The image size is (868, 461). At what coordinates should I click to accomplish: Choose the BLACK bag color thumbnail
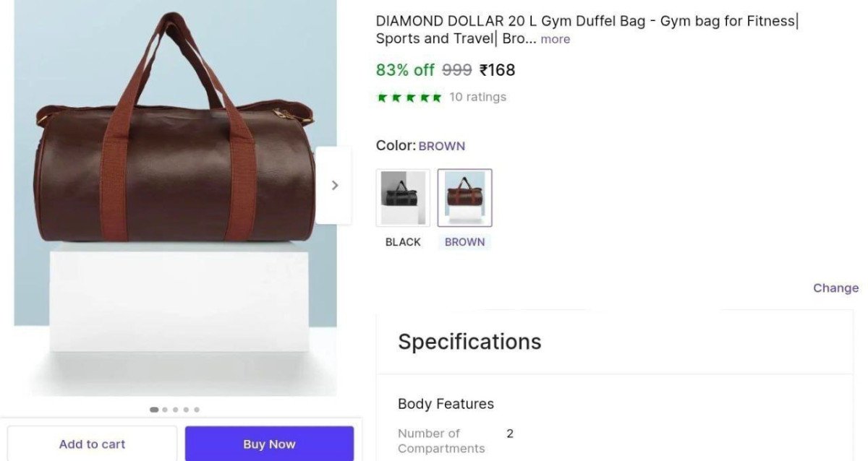[403, 197]
